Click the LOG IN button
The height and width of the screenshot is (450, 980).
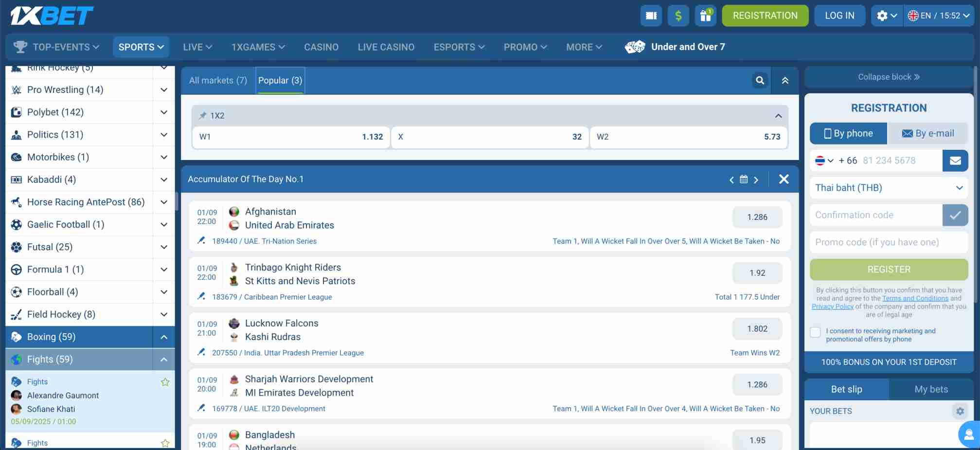pos(839,16)
